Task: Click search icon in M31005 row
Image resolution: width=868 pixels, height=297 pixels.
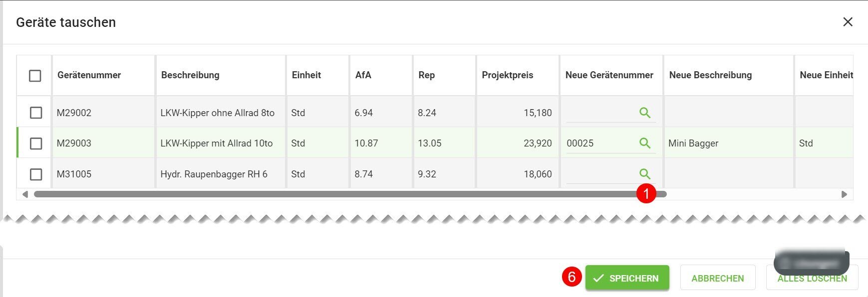Action: point(644,174)
